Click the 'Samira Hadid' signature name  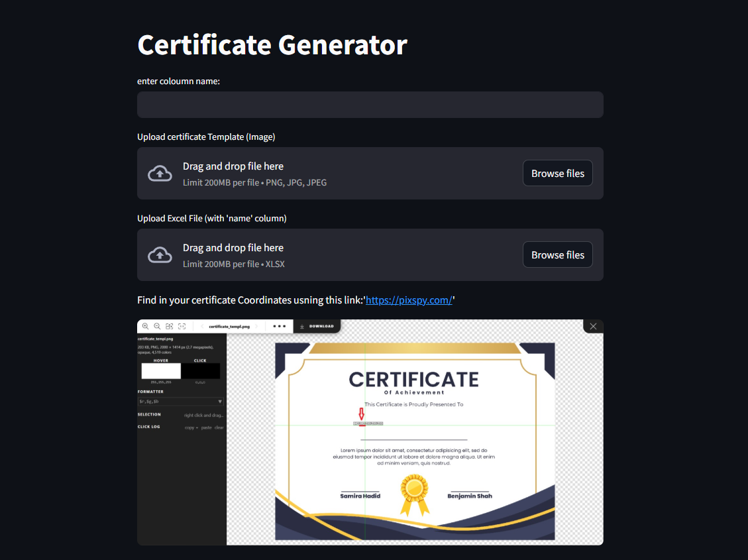tap(360, 496)
